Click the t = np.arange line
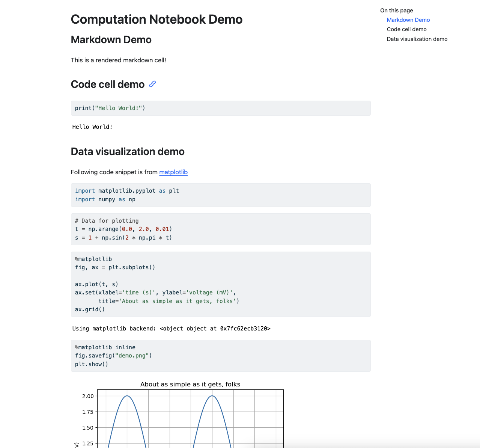 click(x=123, y=229)
